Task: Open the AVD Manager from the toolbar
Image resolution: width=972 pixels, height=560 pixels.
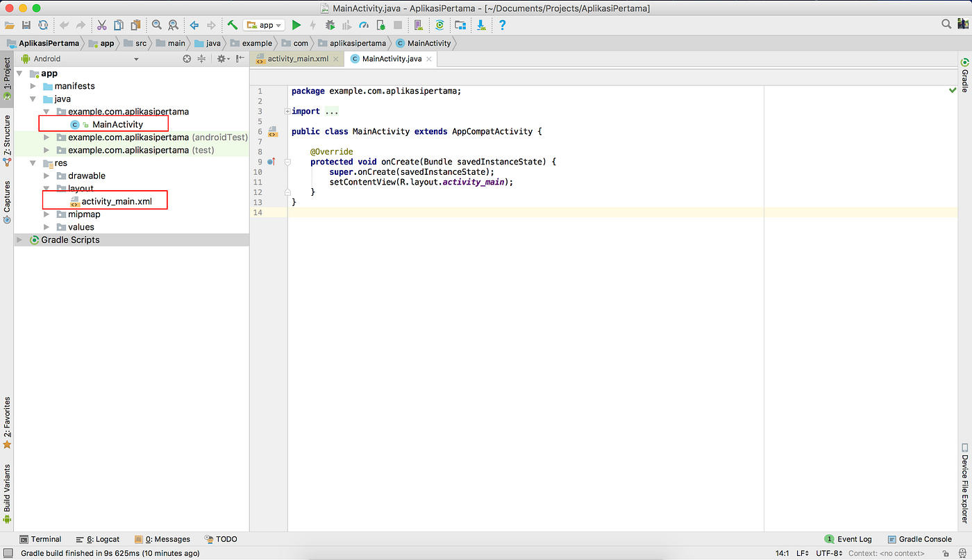Action: click(x=417, y=24)
